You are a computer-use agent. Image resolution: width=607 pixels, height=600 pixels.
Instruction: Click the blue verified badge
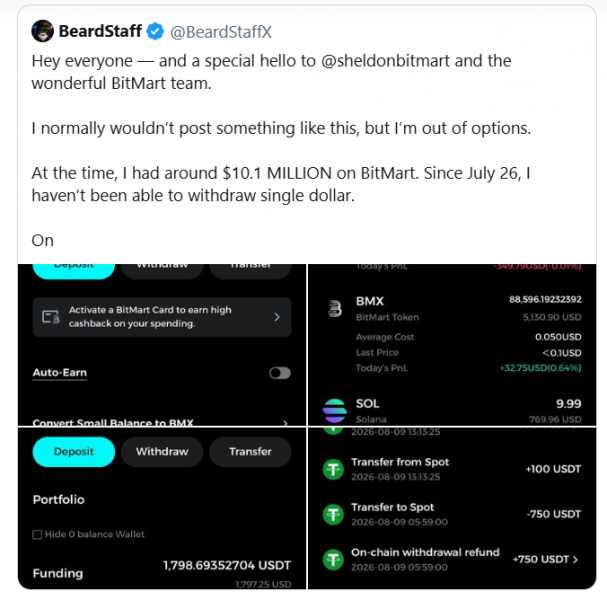coord(155,31)
